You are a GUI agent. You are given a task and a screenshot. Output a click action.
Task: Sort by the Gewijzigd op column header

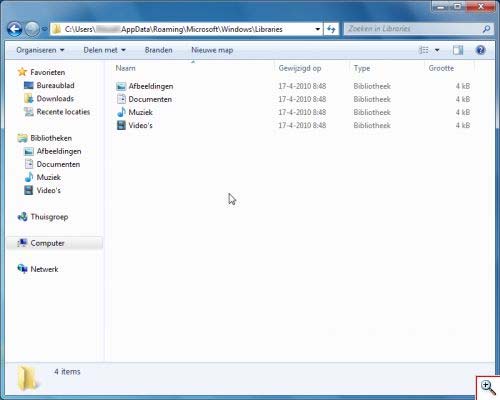300,68
